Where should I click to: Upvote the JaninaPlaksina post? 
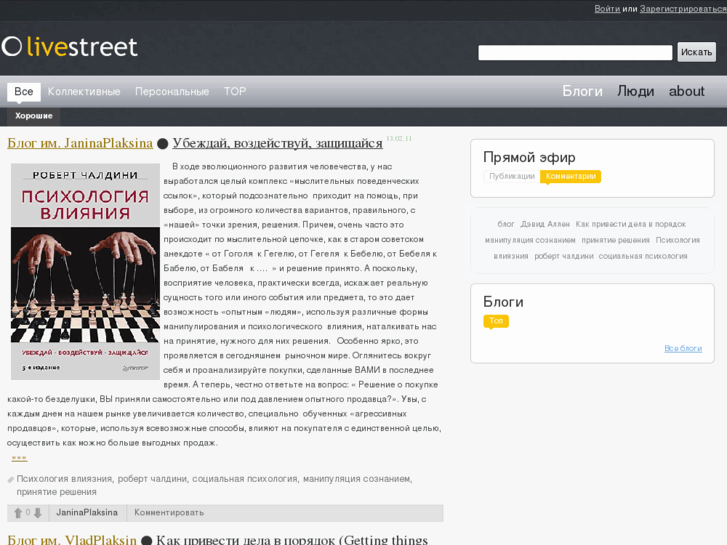click(18, 513)
